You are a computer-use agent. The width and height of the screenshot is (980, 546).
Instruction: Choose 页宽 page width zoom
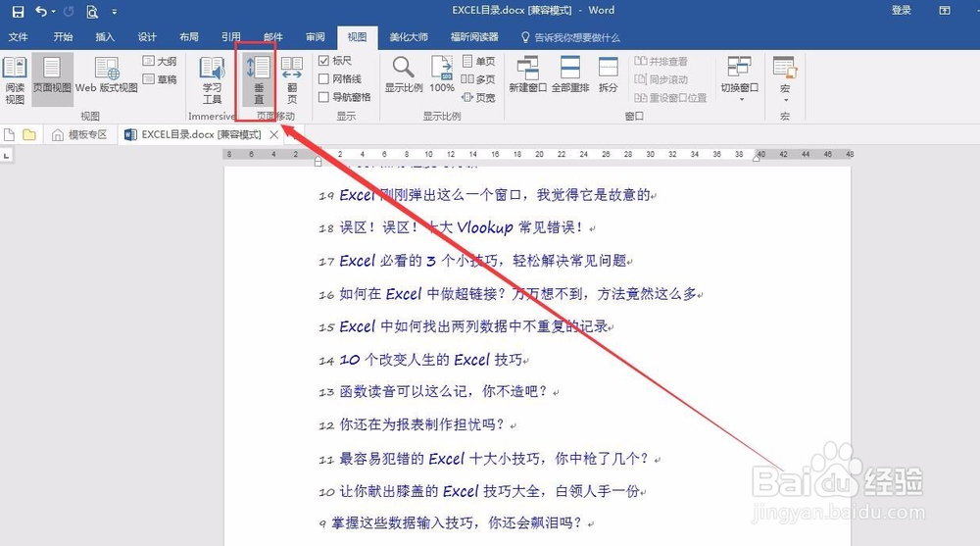[479, 98]
